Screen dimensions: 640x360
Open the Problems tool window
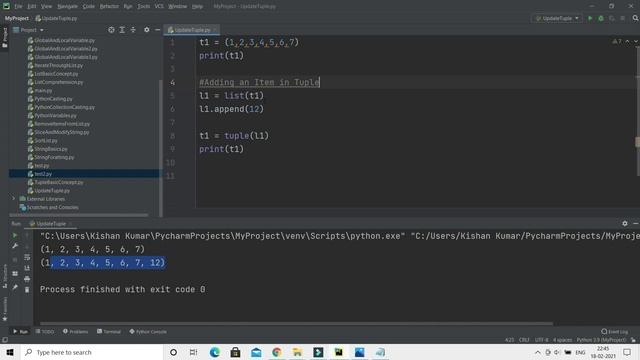(76, 332)
